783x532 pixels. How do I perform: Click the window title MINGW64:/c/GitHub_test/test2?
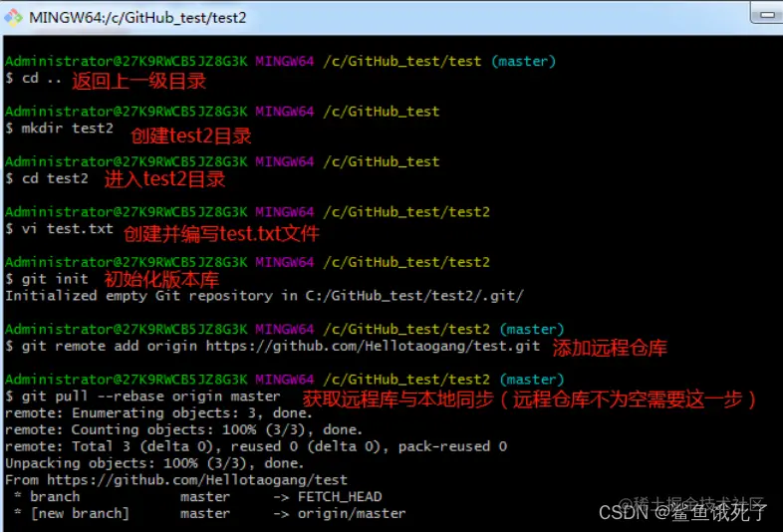click(137, 18)
